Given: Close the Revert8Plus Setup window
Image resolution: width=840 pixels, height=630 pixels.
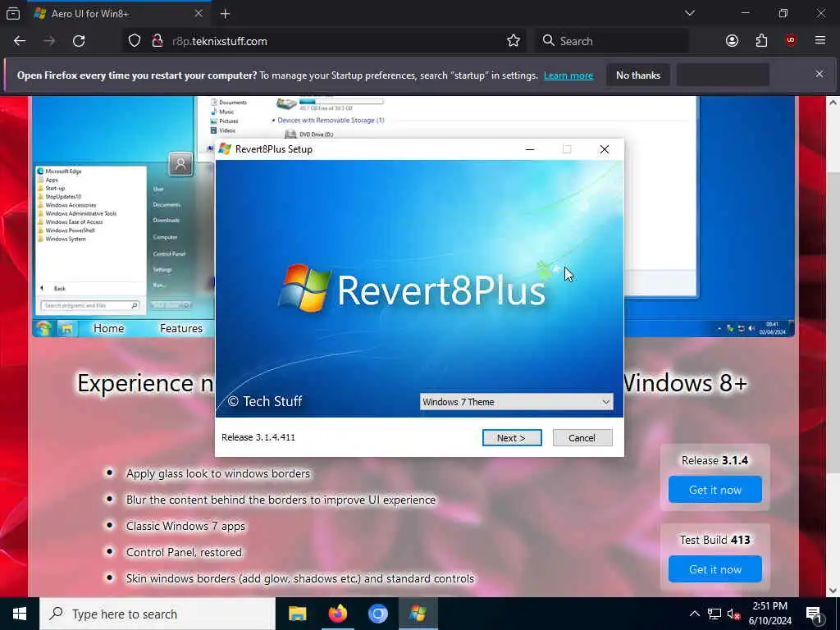Looking at the screenshot, I should tap(605, 149).
